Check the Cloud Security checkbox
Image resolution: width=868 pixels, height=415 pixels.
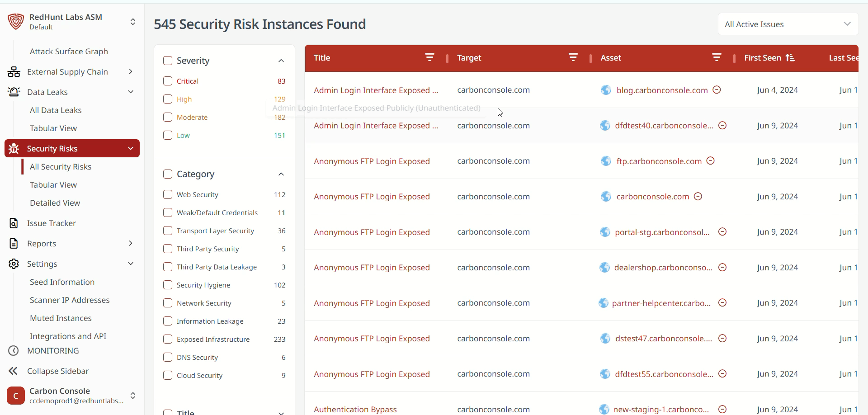[168, 375]
